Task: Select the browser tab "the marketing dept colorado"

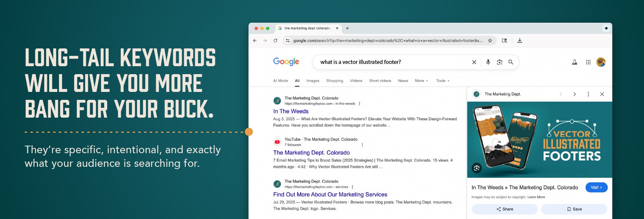Action: (308, 28)
